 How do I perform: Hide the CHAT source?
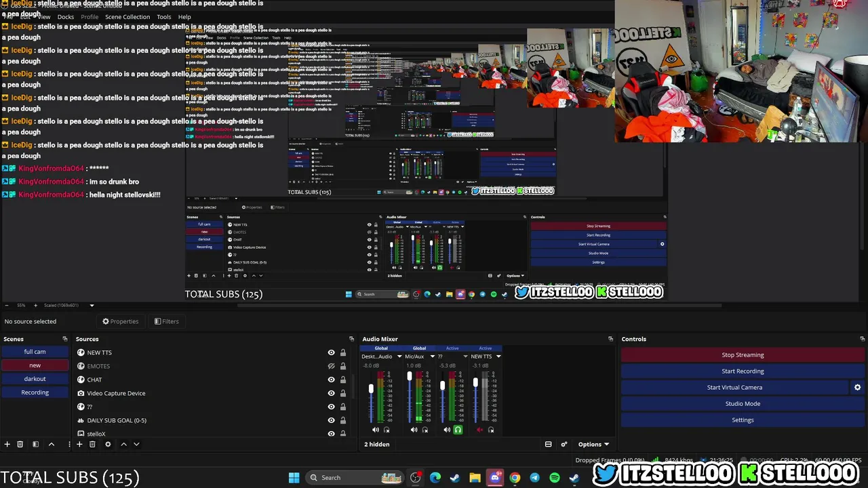point(331,380)
